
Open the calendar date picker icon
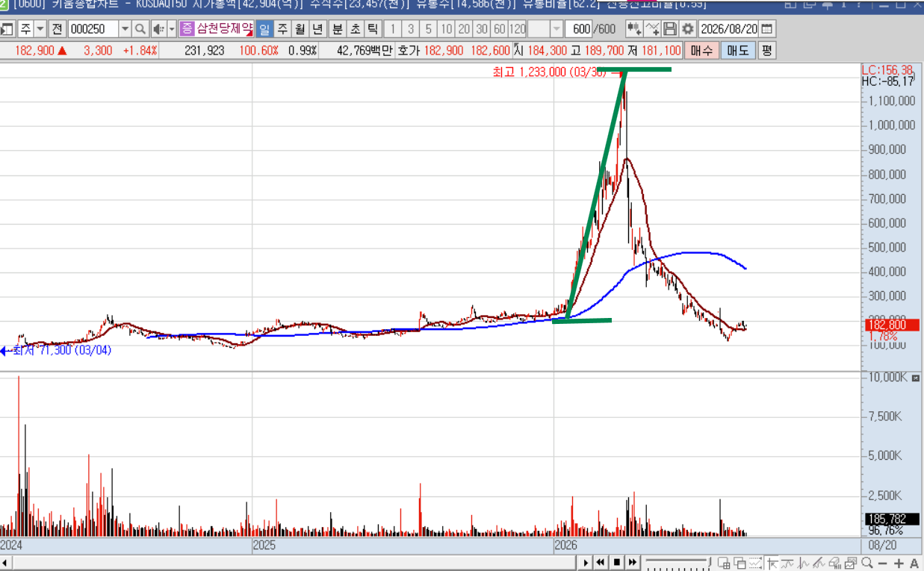point(767,29)
